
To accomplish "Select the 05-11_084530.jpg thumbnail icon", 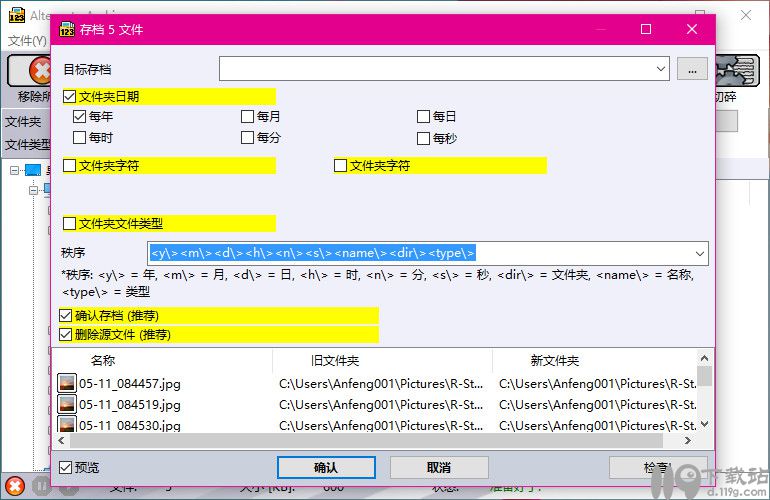I will (x=67, y=424).
